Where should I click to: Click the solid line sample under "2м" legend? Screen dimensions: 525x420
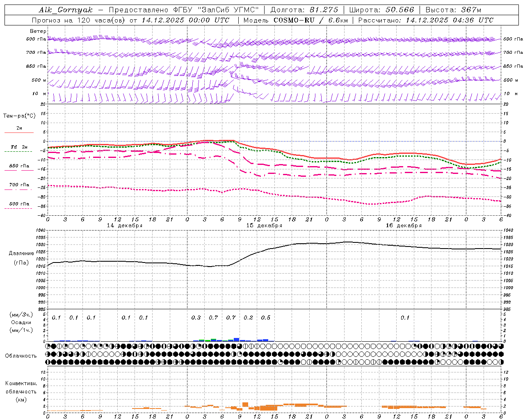[x=19, y=132]
